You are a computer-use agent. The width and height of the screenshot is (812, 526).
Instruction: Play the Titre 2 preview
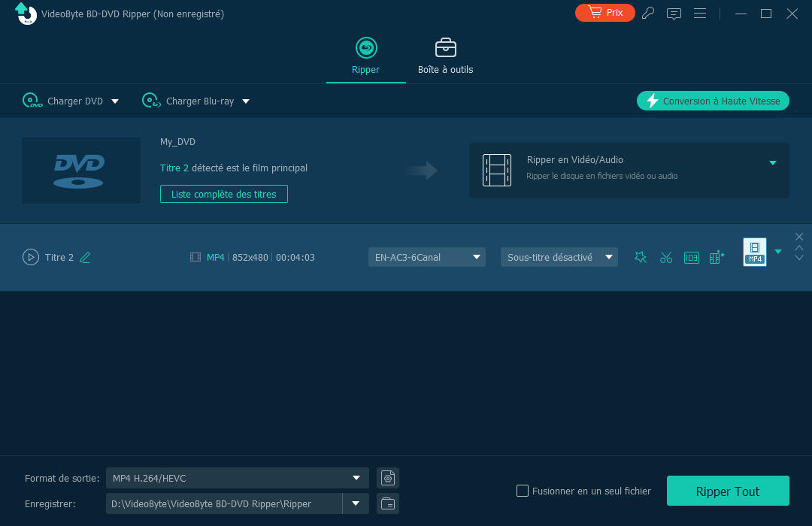[x=31, y=257]
